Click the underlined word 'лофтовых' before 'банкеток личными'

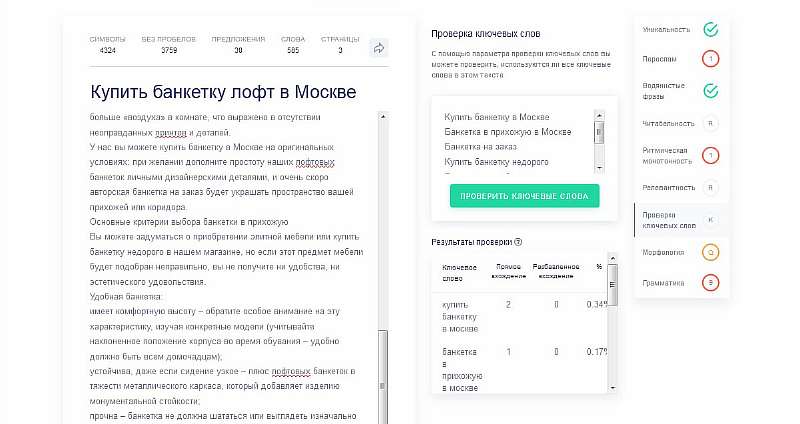[315, 162]
